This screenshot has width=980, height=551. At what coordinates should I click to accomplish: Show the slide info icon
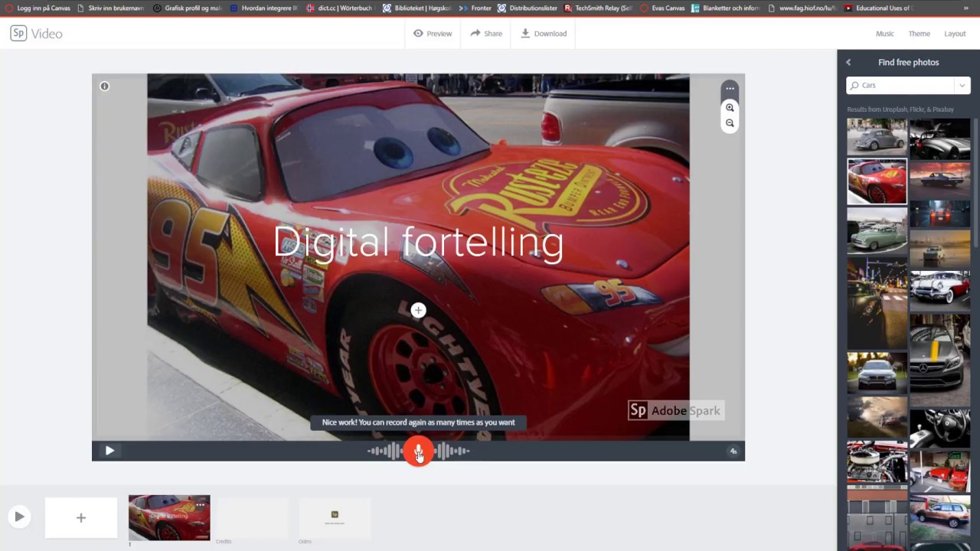pyautogui.click(x=105, y=86)
